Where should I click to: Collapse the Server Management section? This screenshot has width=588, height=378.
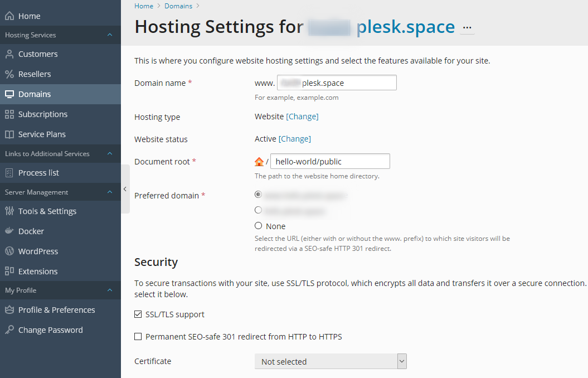point(110,192)
